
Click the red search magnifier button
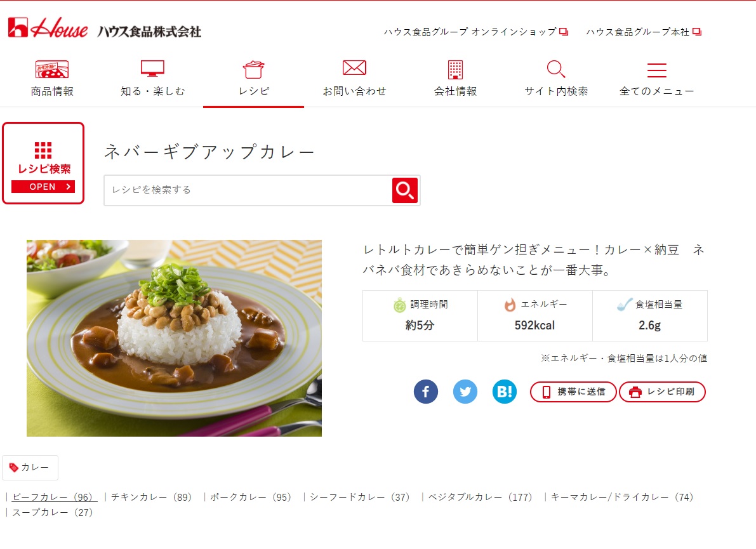pos(405,190)
